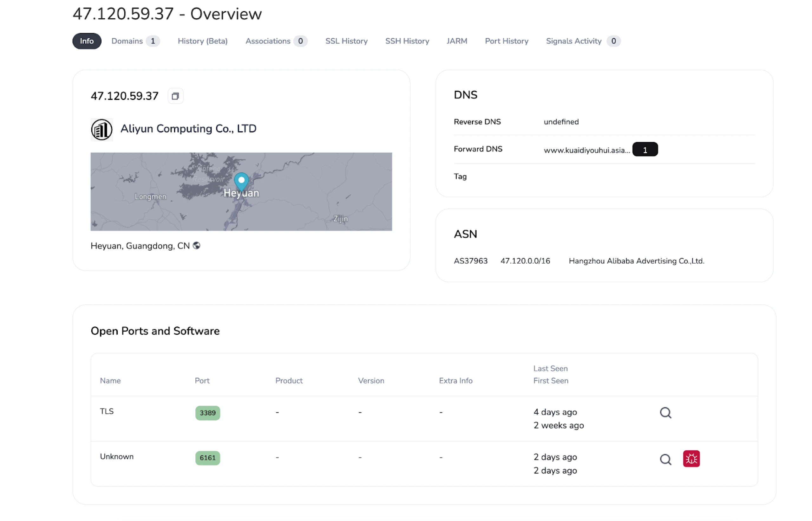Click the map pin on Heyuan
The width and height of the screenshot is (812, 521).
241,182
